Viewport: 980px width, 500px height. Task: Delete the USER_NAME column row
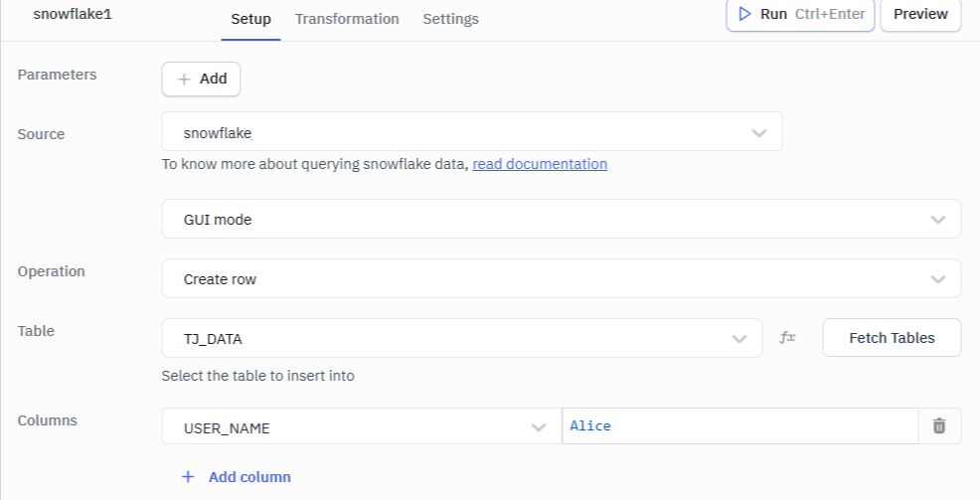pyautogui.click(x=938, y=426)
